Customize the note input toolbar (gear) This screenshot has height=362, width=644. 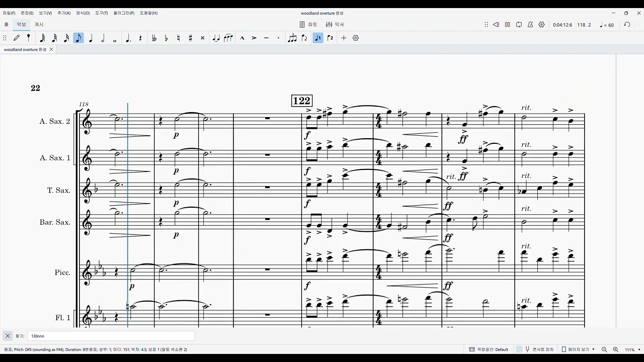coord(356,38)
